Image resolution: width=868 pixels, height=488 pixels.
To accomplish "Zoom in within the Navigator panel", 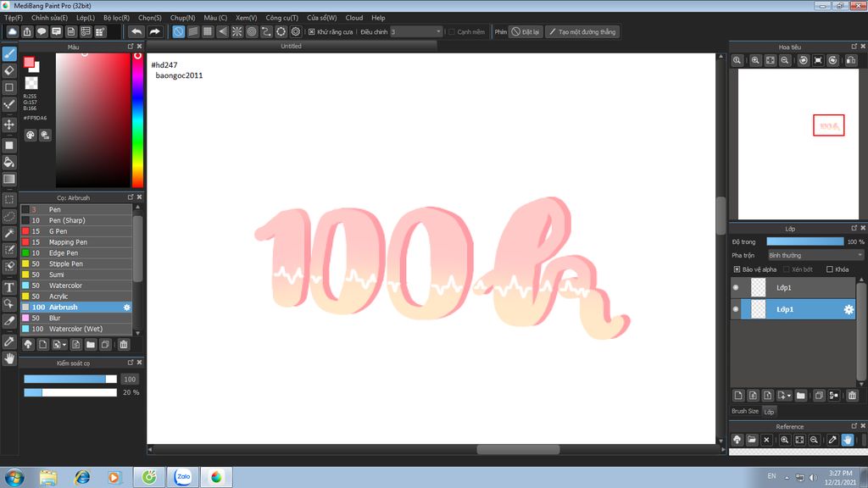I will (755, 60).
